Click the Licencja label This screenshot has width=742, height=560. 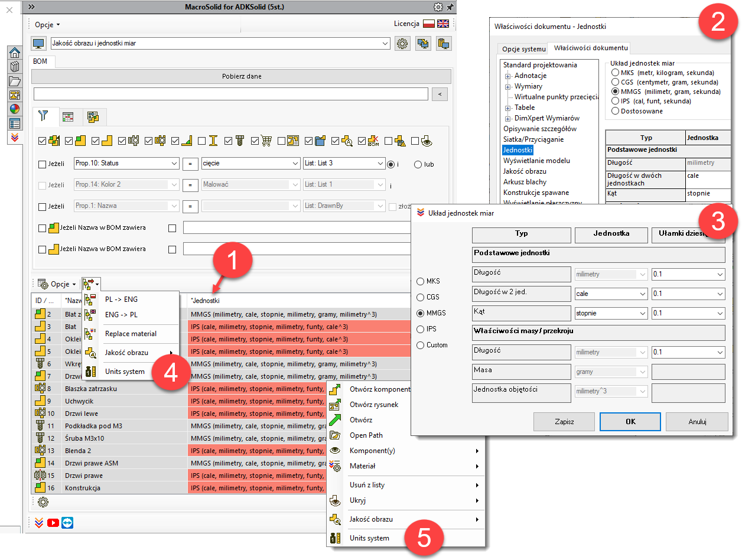point(406,24)
